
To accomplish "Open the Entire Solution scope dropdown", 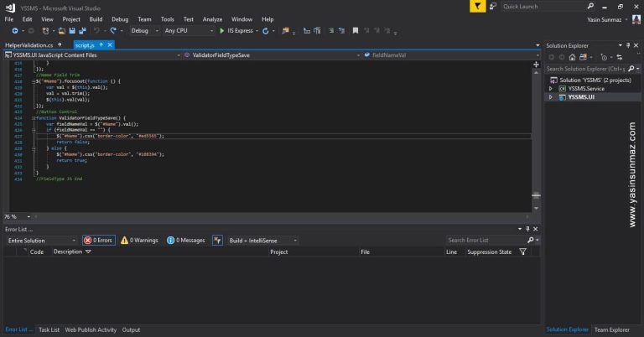I will 40,240.
